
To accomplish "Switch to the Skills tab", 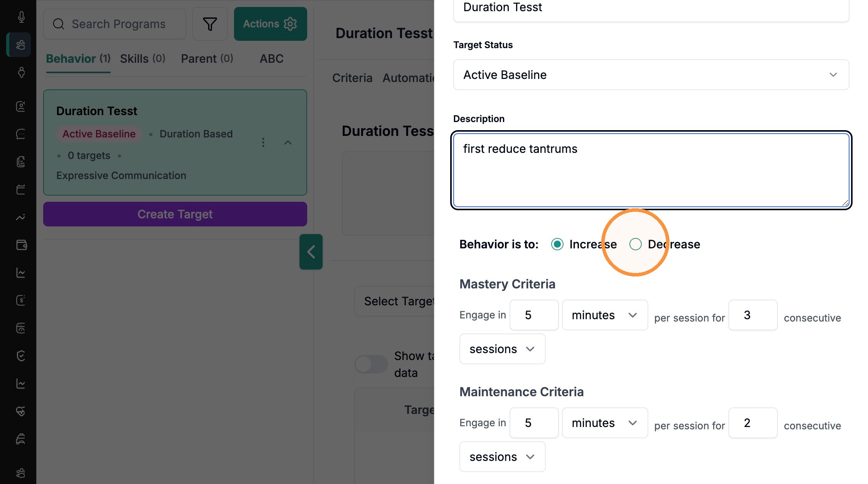I will (x=143, y=59).
